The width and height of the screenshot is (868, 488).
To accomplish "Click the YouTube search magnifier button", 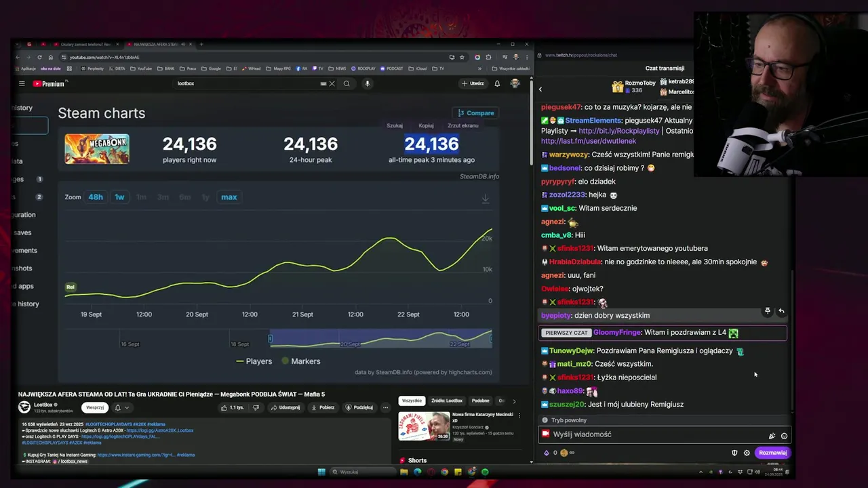I will (347, 83).
